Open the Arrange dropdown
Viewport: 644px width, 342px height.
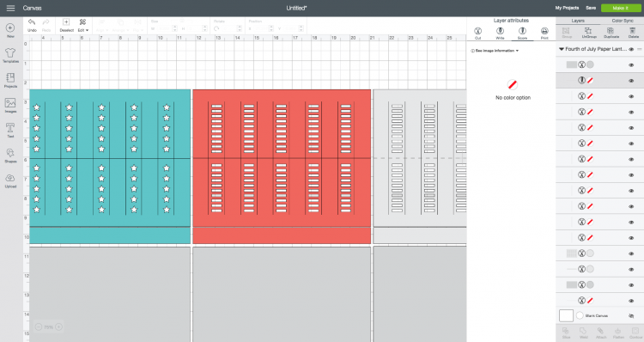click(x=119, y=26)
